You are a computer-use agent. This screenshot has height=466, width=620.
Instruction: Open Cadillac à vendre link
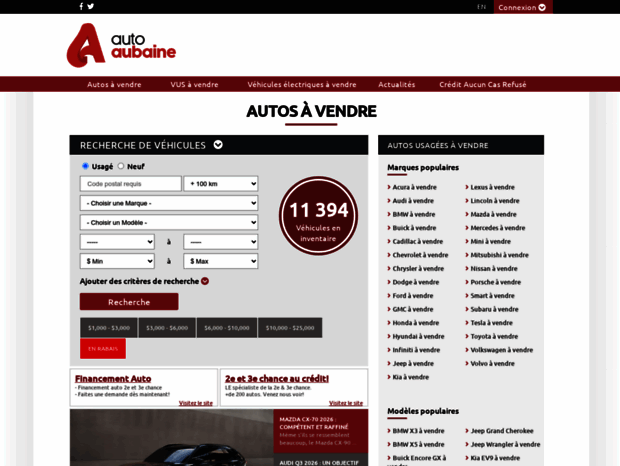click(418, 241)
